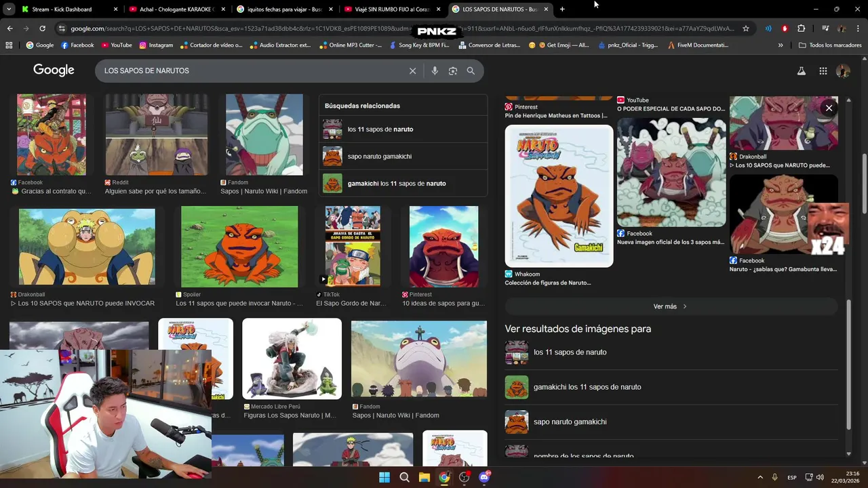868x488 pixels.
Task: Close the LOS SAPOS DE NARUTOS tab
Action: [546, 9]
